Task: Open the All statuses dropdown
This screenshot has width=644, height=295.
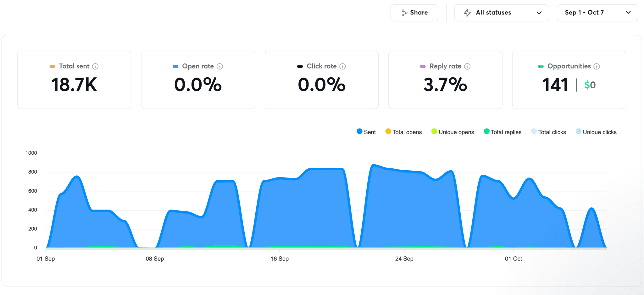Action: (502, 13)
